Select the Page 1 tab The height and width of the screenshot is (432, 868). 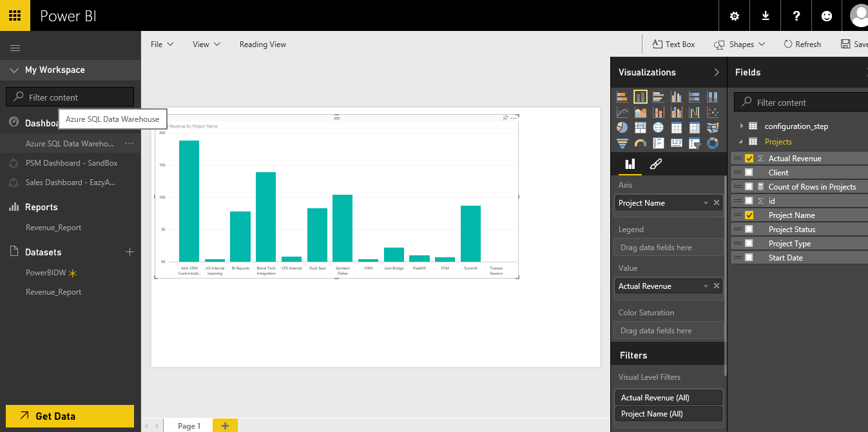[189, 426]
